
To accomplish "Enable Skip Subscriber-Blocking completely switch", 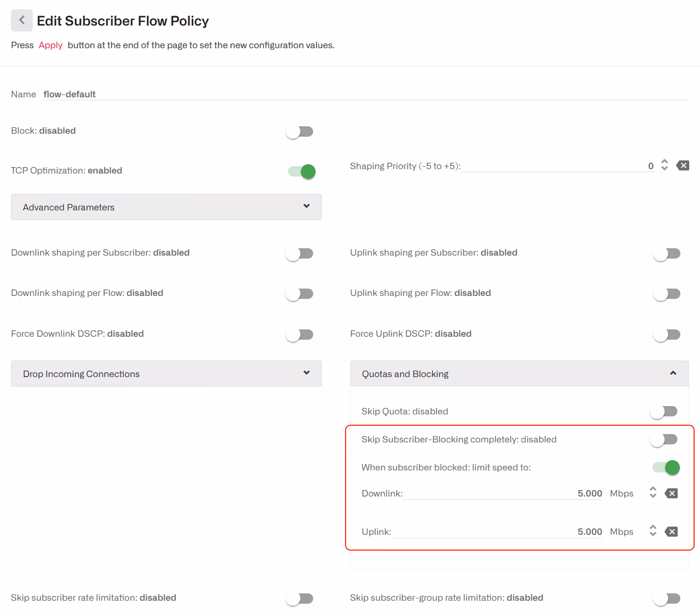I will click(x=664, y=439).
